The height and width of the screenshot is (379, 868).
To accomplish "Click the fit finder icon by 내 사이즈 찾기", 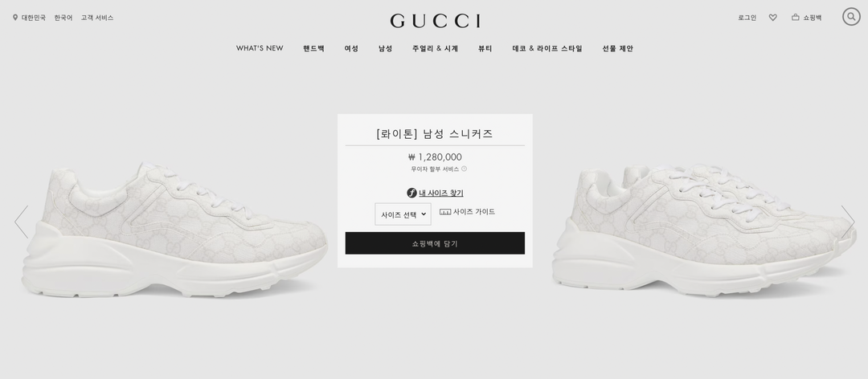I will [411, 193].
